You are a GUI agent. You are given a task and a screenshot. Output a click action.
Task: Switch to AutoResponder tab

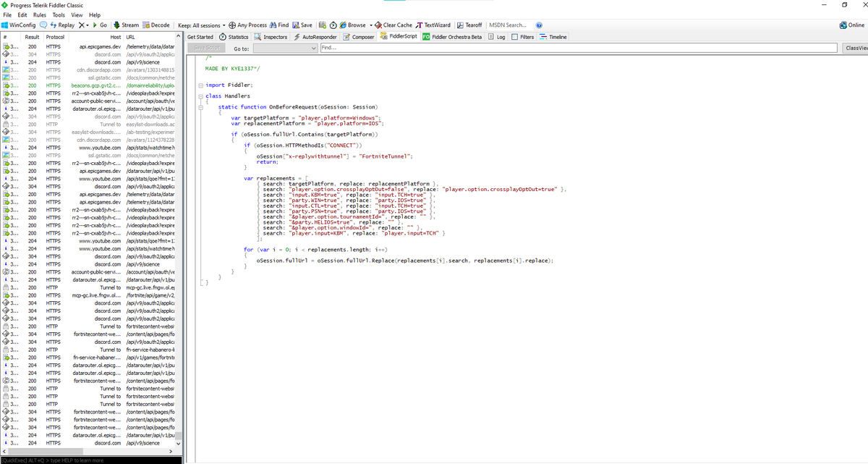pos(315,37)
